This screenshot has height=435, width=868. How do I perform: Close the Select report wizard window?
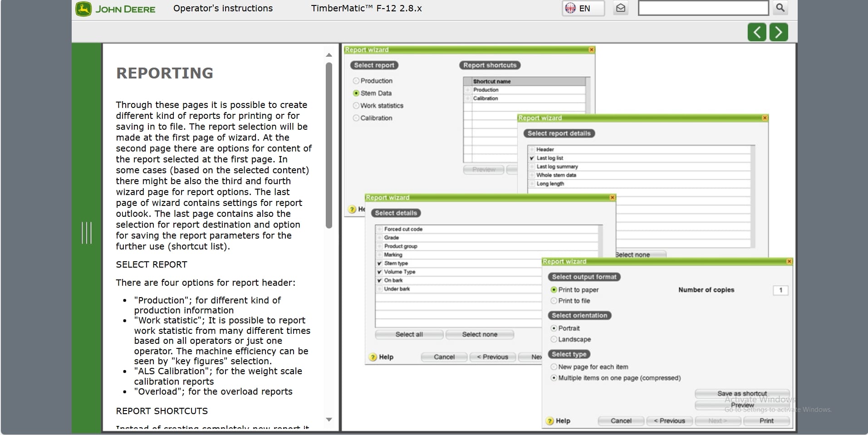591,50
